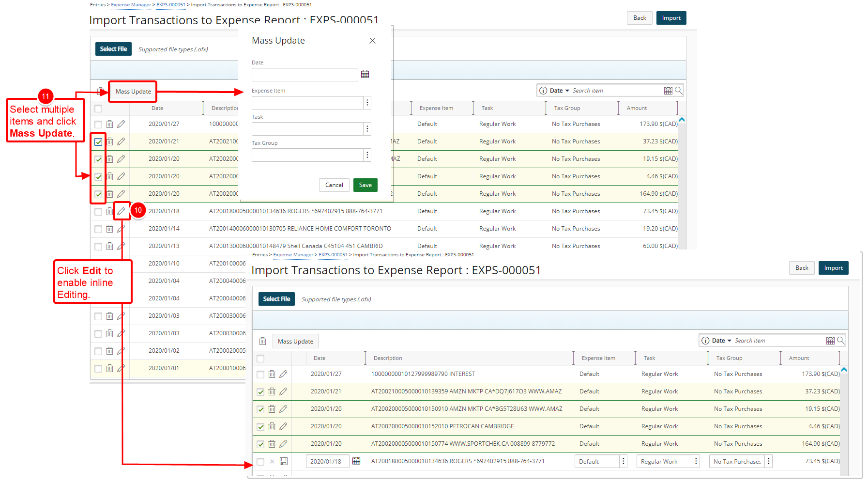Sort lower table by Task column
Screen dimensions: 868x484
point(649,358)
